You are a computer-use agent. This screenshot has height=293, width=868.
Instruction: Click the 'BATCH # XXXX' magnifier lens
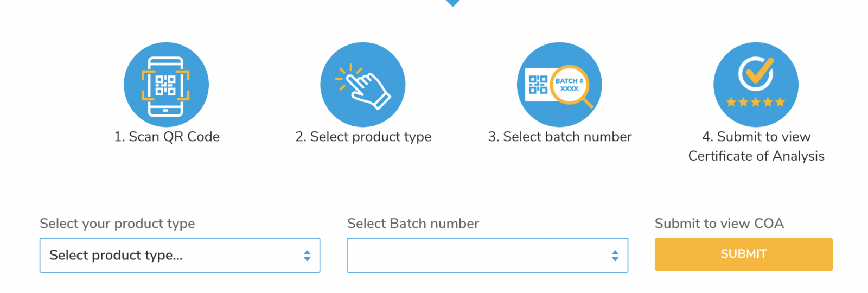click(x=569, y=85)
